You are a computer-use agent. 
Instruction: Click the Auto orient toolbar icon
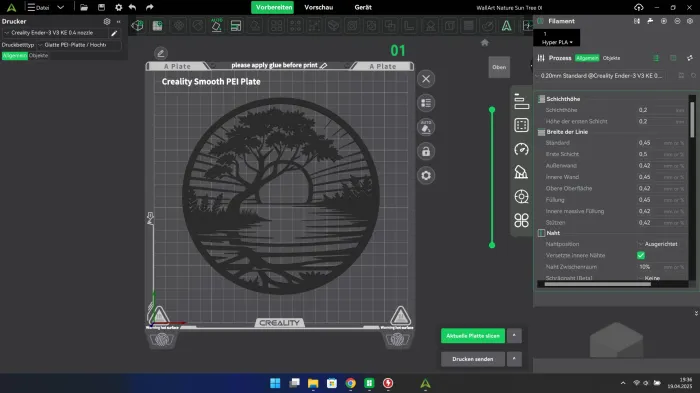216,25
